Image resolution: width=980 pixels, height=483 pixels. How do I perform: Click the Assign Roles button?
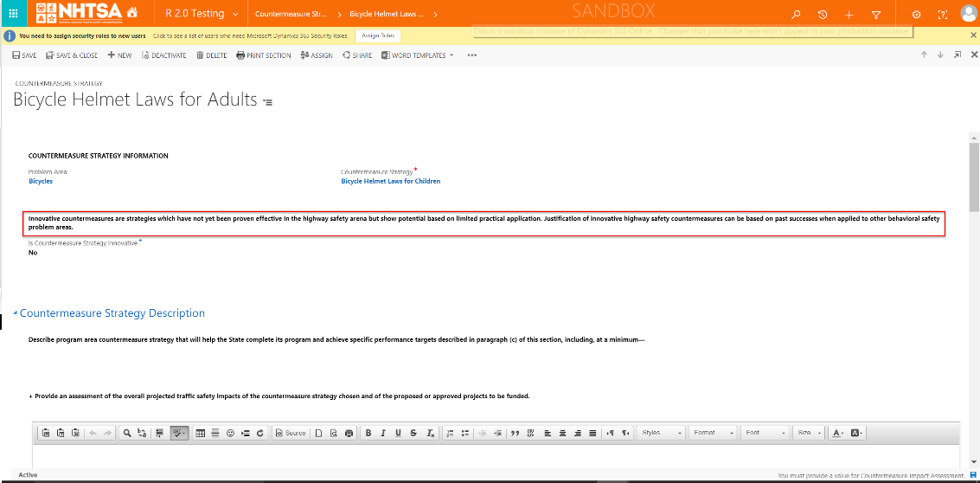click(x=378, y=35)
